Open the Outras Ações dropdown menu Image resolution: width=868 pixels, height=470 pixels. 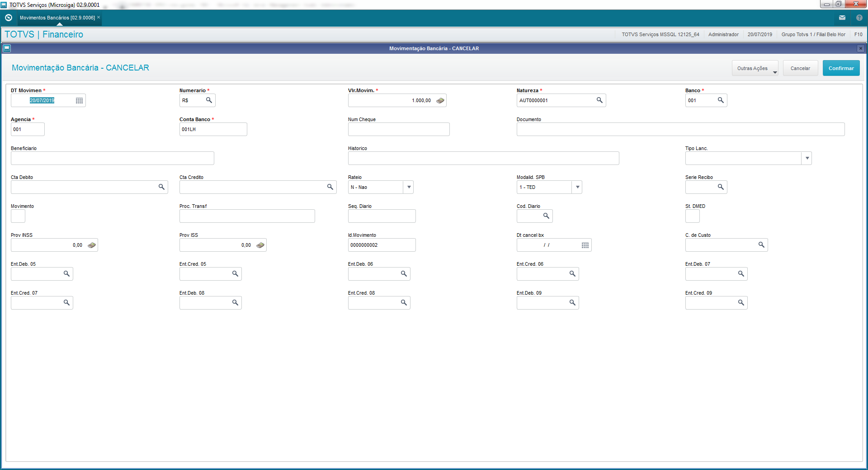[x=755, y=68]
